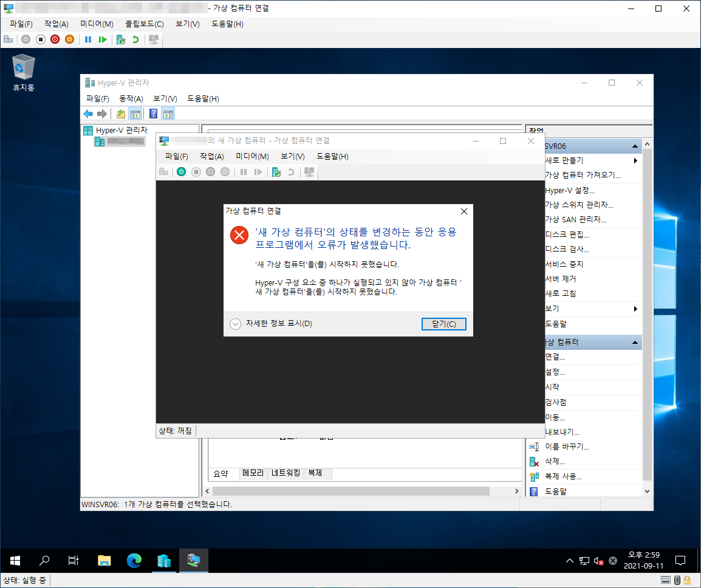This screenshot has width=701, height=588.
Task: Open Recycle Bin desktop icon
Action: coord(23,72)
